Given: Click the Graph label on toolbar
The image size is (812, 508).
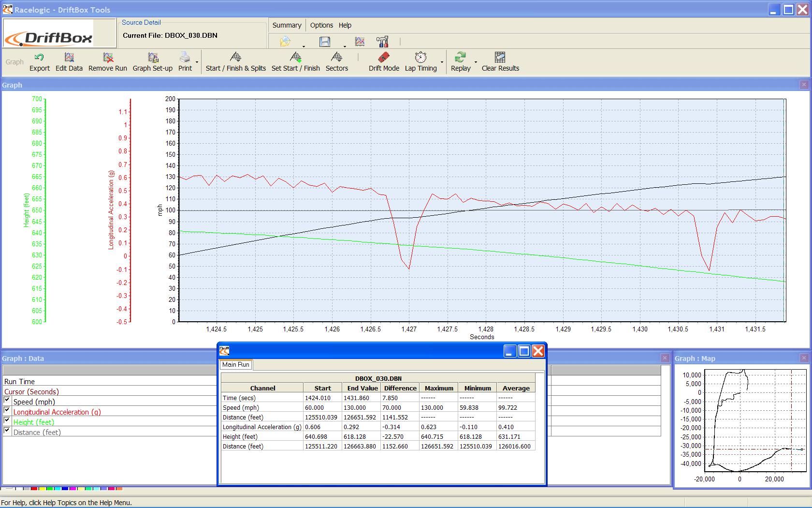Looking at the screenshot, I should tap(14, 62).
